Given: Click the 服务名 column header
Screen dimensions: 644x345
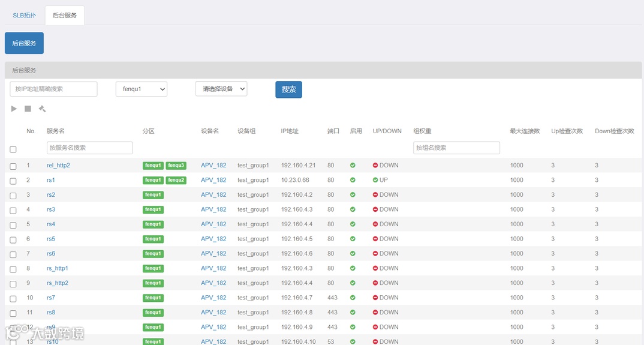Looking at the screenshot, I should tap(55, 131).
